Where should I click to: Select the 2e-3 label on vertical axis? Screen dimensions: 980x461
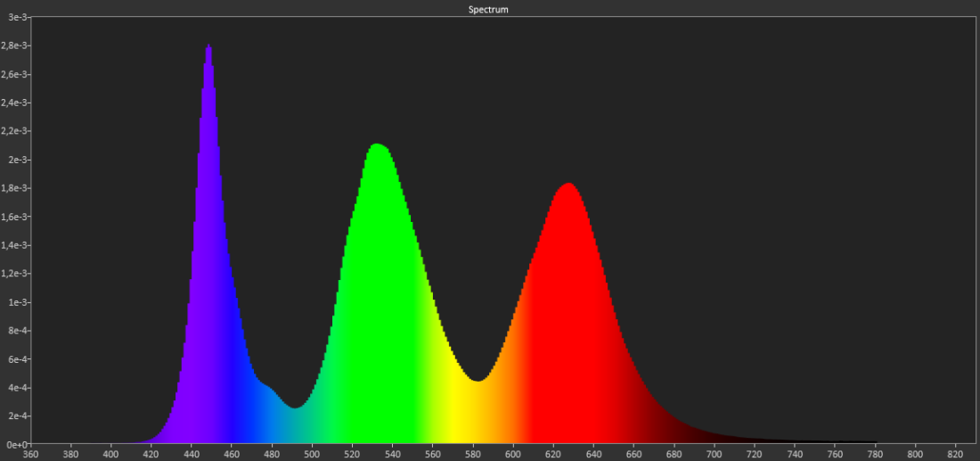(15, 160)
